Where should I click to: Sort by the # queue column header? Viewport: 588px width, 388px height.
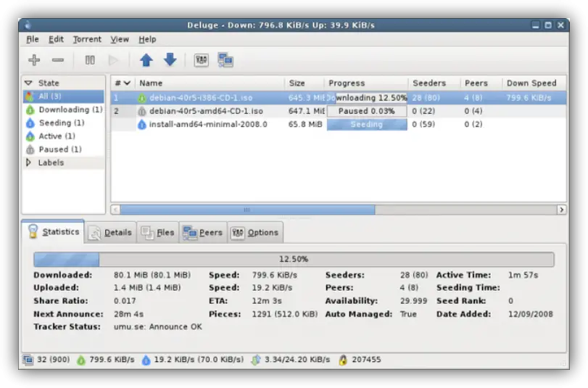click(123, 83)
